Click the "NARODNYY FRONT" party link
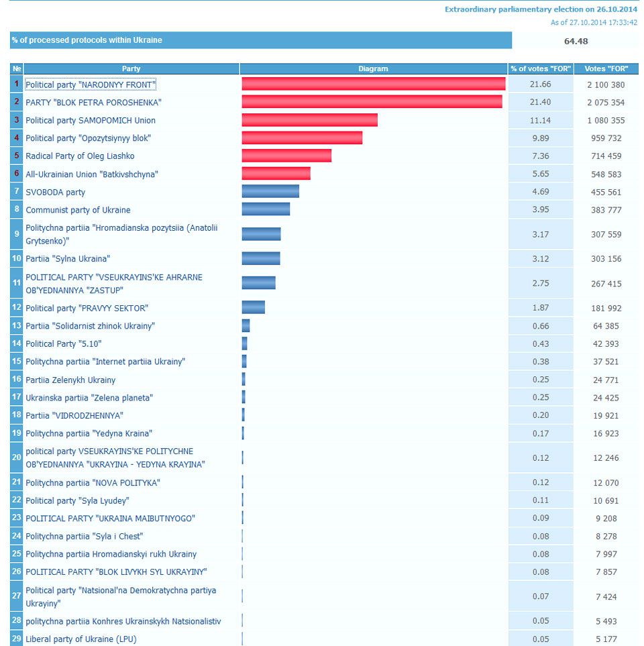 (91, 85)
